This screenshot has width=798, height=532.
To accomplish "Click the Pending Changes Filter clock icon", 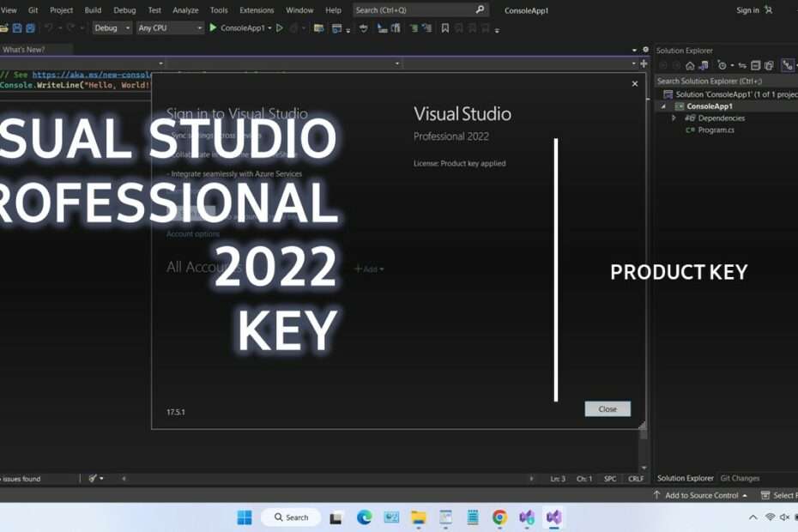I will coord(722,65).
